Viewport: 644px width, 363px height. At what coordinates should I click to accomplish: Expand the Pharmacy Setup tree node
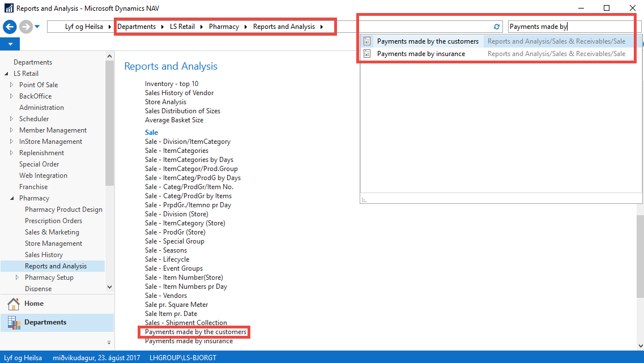click(17, 277)
